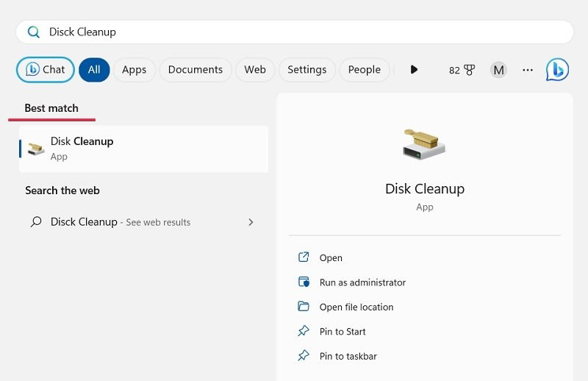Select Disk Cleanup best match result
Screen dimensions: 588x381
(x=143, y=149)
